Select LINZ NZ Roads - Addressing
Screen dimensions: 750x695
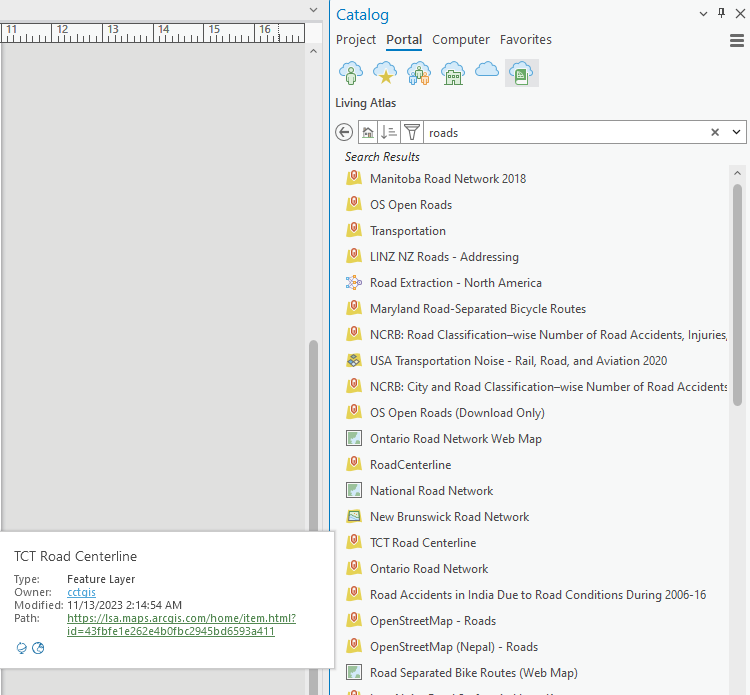(444, 257)
